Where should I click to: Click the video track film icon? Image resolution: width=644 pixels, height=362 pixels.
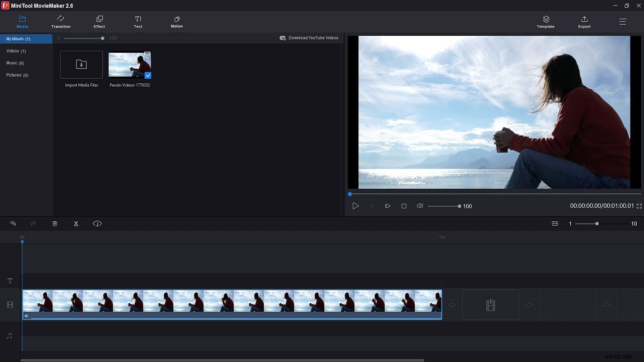coord(10,304)
